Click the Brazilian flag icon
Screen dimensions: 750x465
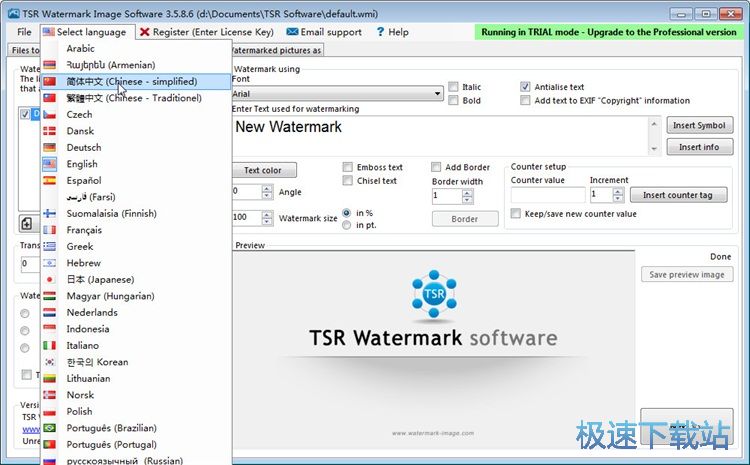[x=50, y=428]
